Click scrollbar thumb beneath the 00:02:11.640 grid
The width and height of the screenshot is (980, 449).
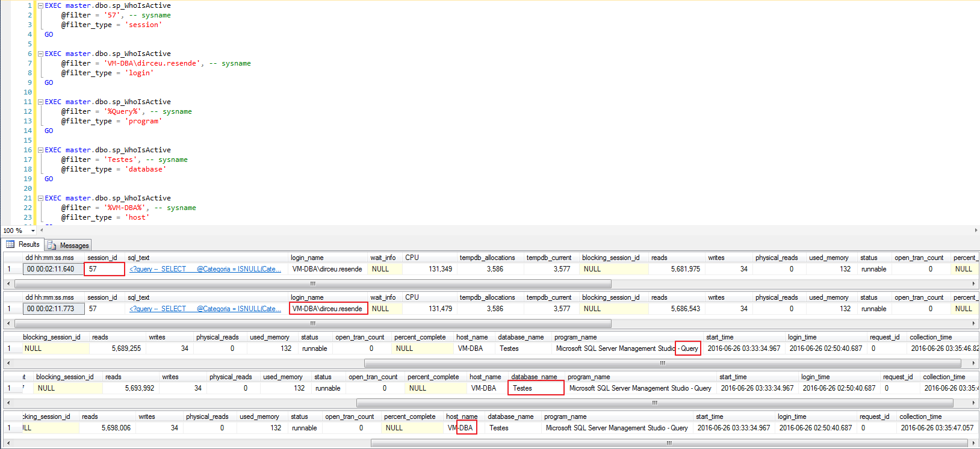click(x=313, y=283)
